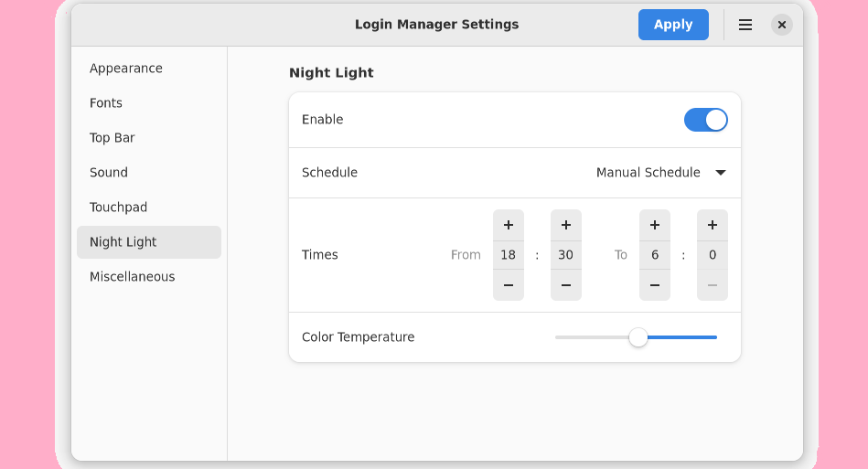Open the Fonts settings page

pyautogui.click(x=106, y=103)
